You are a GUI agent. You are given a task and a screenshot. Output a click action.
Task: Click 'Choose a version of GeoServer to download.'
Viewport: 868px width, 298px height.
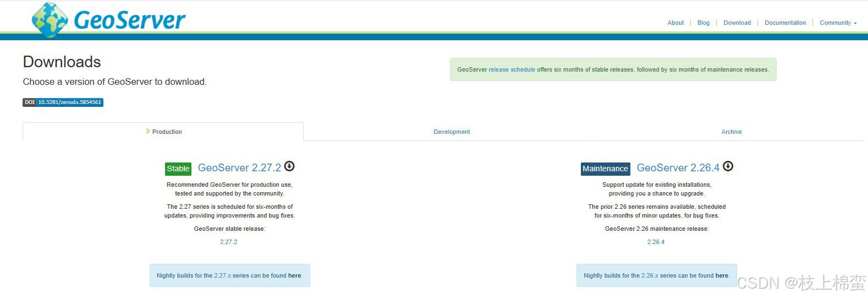[114, 82]
